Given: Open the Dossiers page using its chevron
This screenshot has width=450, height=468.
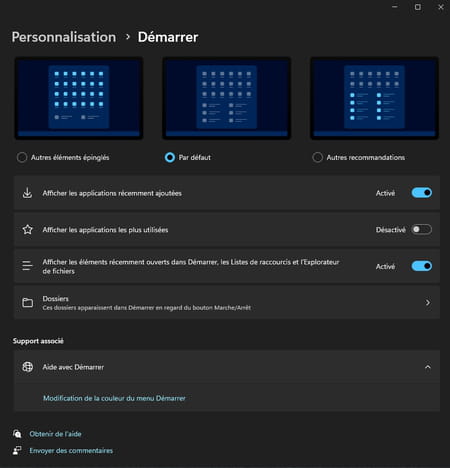Looking at the screenshot, I should 428,303.
